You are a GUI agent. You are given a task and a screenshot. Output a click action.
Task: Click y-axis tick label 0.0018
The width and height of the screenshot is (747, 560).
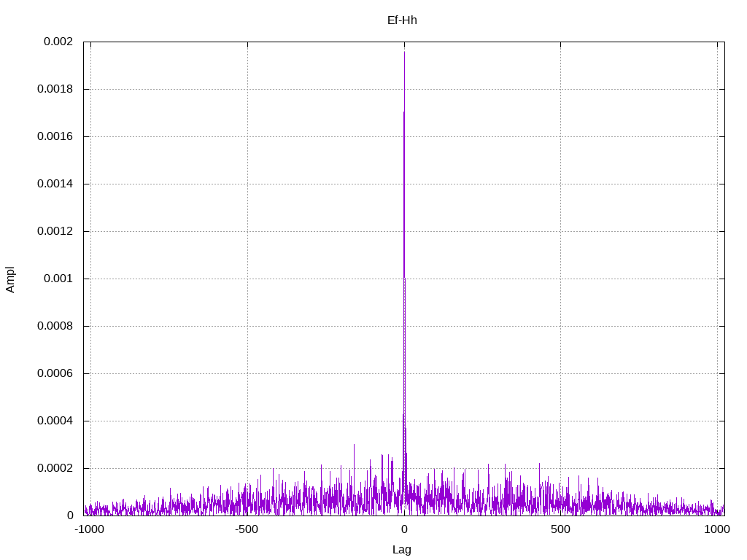[x=55, y=89]
